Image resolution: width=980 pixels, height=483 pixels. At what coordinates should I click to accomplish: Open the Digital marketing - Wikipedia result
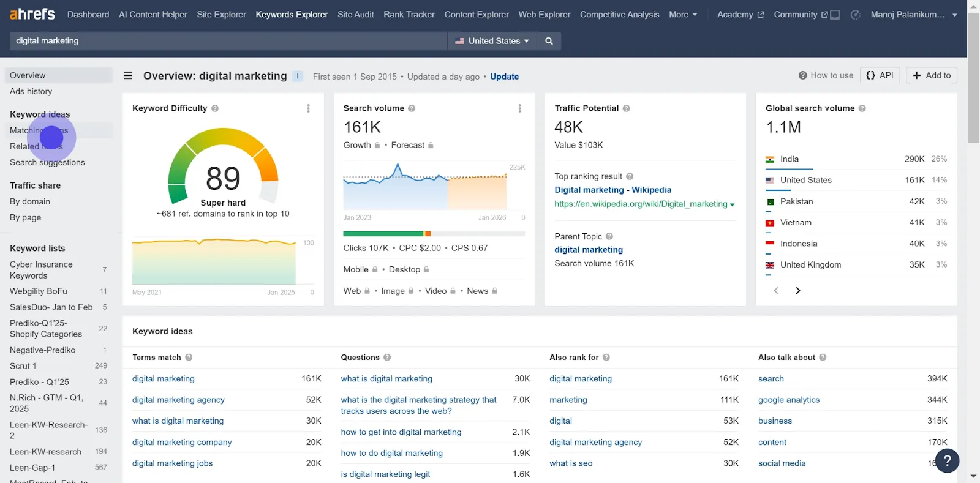click(x=612, y=190)
